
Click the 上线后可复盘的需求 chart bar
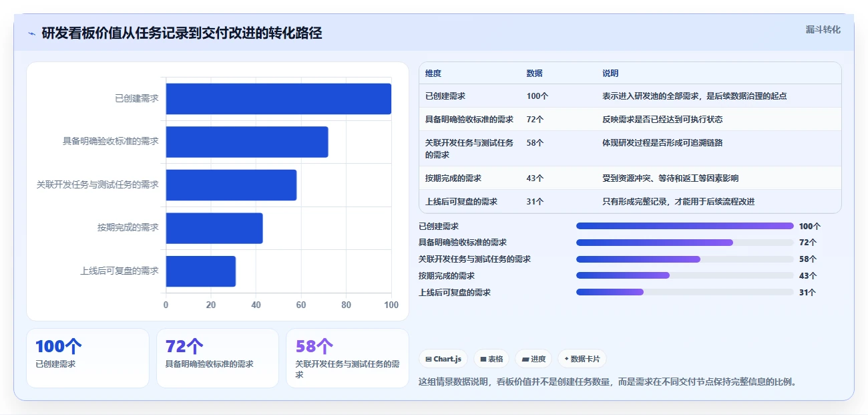point(201,271)
